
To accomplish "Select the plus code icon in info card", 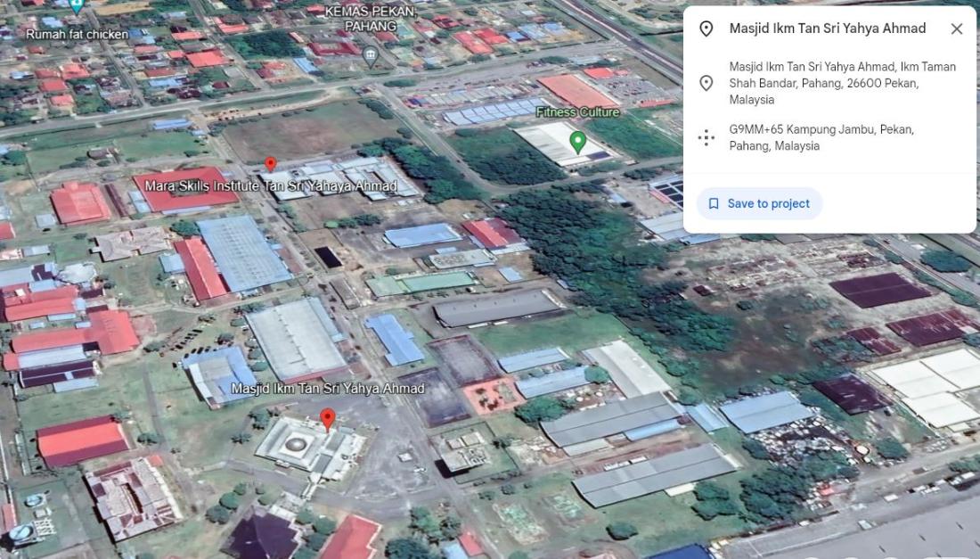I will [706, 137].
